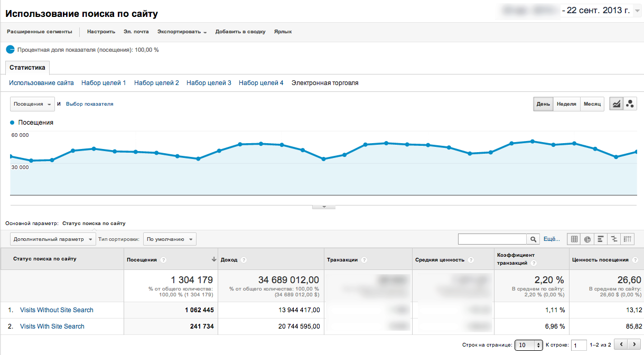Screen dimensions: 644x355
Task: Toggle chart granularity to Неделя
Action: 566,104
